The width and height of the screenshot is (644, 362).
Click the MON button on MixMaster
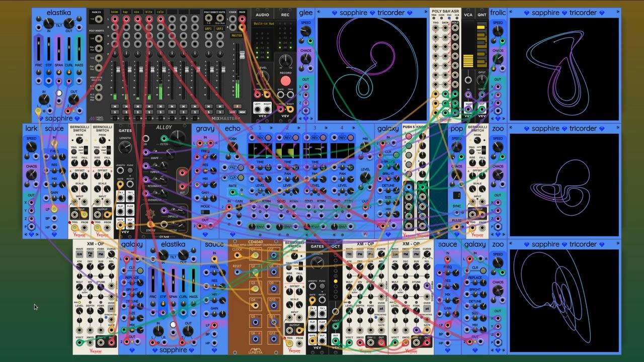tap(242, 112)
